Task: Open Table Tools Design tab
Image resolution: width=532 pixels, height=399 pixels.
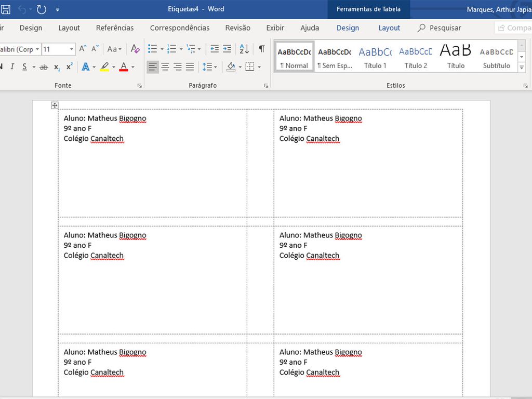Action: 348,28
